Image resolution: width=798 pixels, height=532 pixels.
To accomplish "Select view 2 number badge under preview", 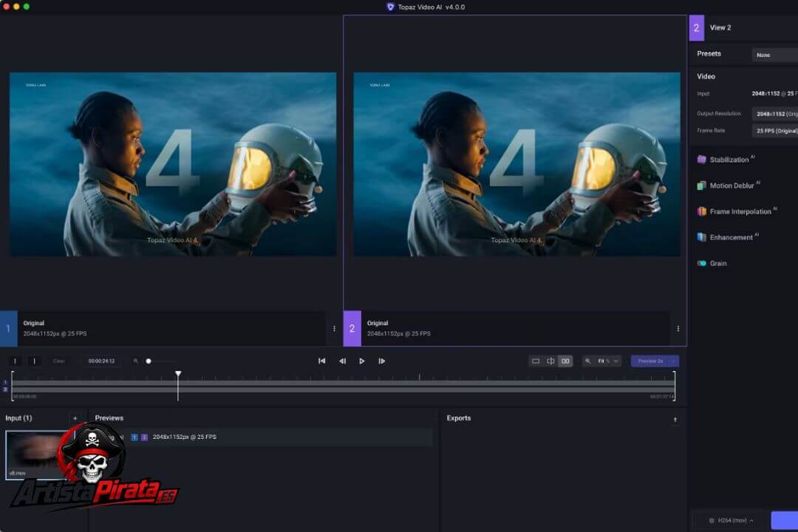I will [352, 329].
